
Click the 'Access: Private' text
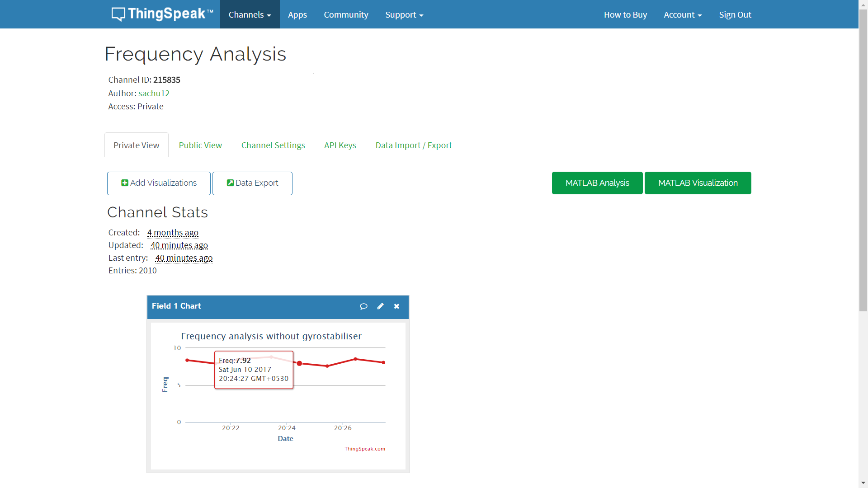(x=136, y=106)
